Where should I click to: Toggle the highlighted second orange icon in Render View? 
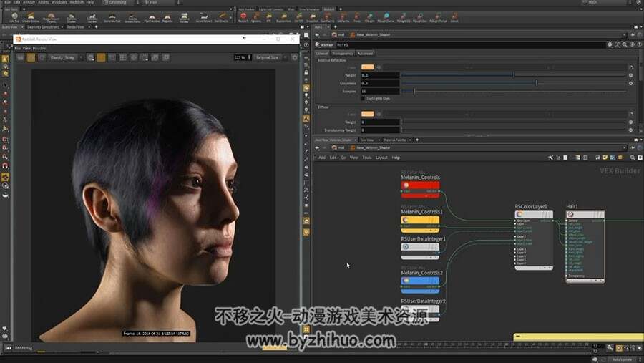click(101, 57)
